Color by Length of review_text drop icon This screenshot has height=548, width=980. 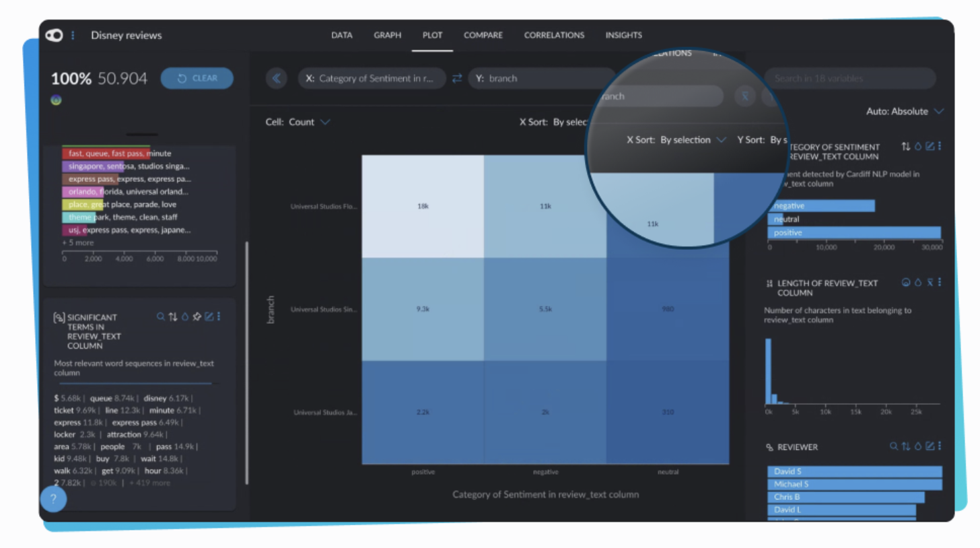(917, 283)
